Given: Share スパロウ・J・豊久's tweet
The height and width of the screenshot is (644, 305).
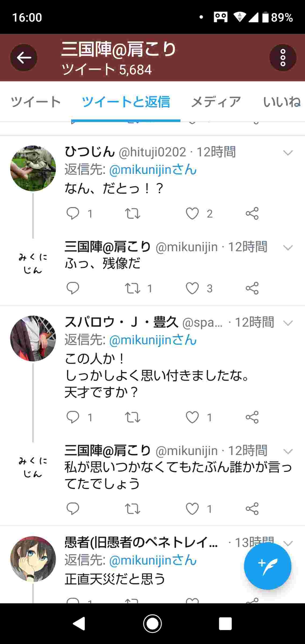Looking at the screenshot, I should point(252,417).
